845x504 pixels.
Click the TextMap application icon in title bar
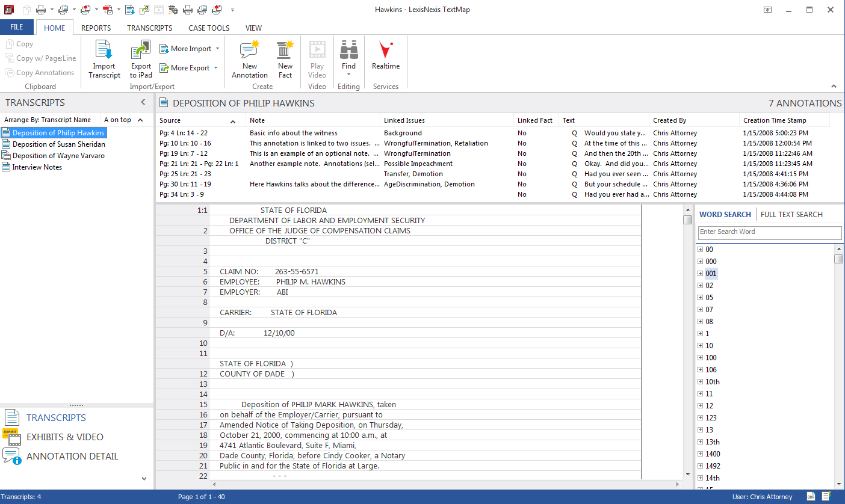tap(10, 10)
